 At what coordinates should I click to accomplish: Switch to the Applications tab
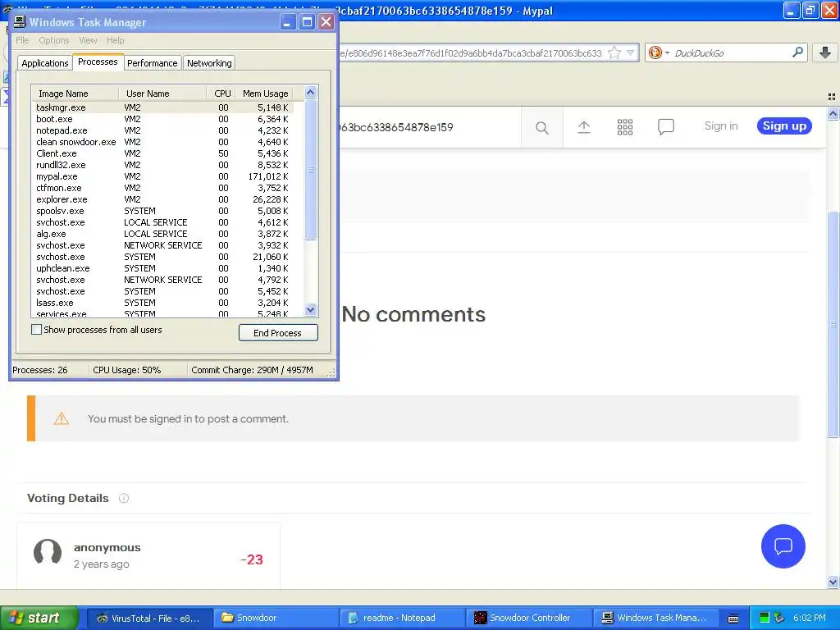(45, 63)
